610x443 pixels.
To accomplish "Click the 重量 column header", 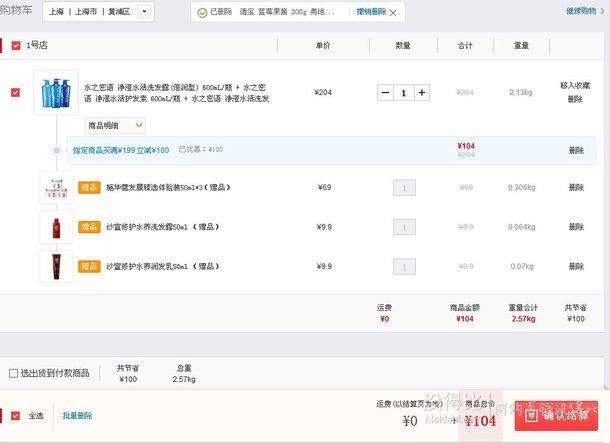I will (x=521, y=46).
